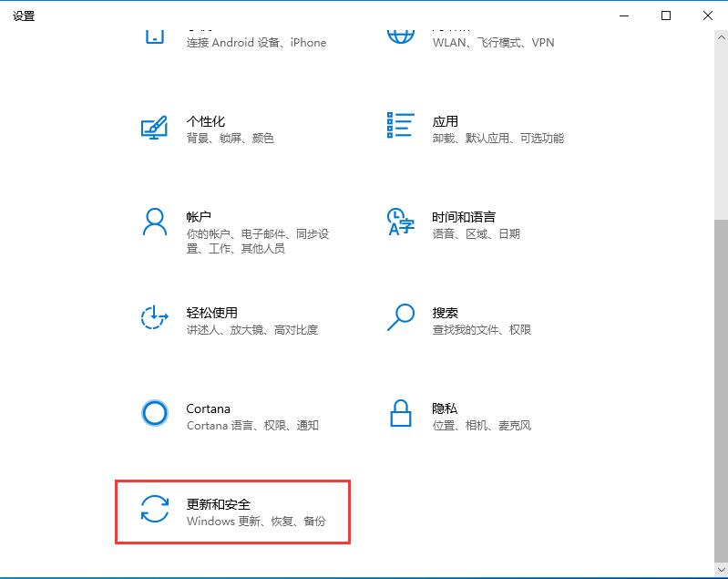Open the Ease of Access (轻松使用) icon

154,317
